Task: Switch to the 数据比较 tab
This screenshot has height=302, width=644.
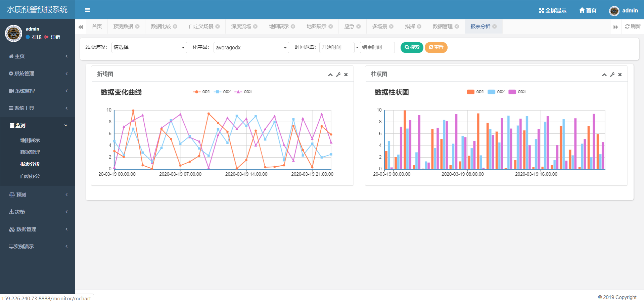Action: click(161, 27)
